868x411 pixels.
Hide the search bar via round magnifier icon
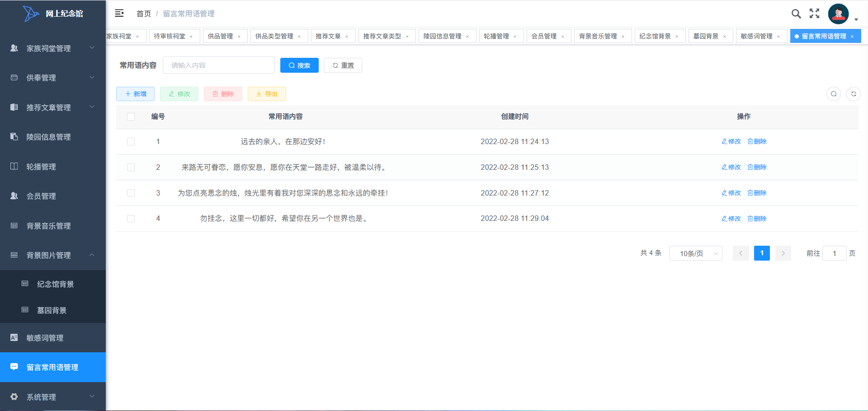[x=834, y=94]
